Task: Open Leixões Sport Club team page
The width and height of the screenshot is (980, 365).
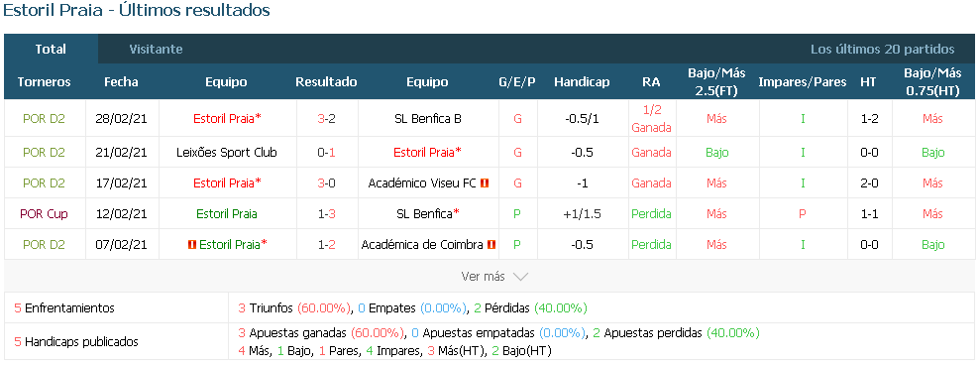Action: 226,152
